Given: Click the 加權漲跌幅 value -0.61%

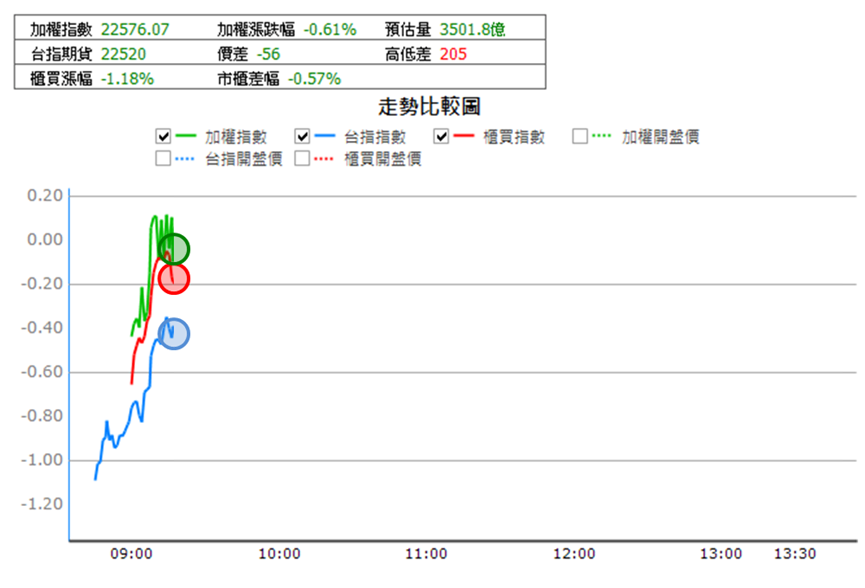Looking at the screenshot, I should tap(330, 29).
